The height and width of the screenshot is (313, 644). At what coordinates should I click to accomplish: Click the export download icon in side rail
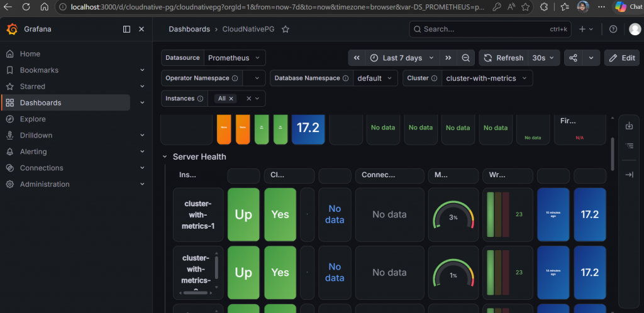[x=629, y=126]
